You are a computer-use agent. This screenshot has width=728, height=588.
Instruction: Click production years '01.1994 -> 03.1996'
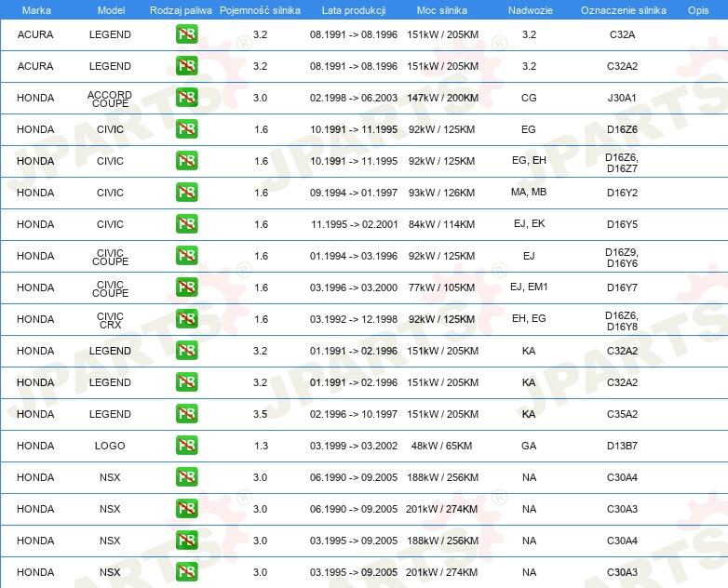[354, 256]
